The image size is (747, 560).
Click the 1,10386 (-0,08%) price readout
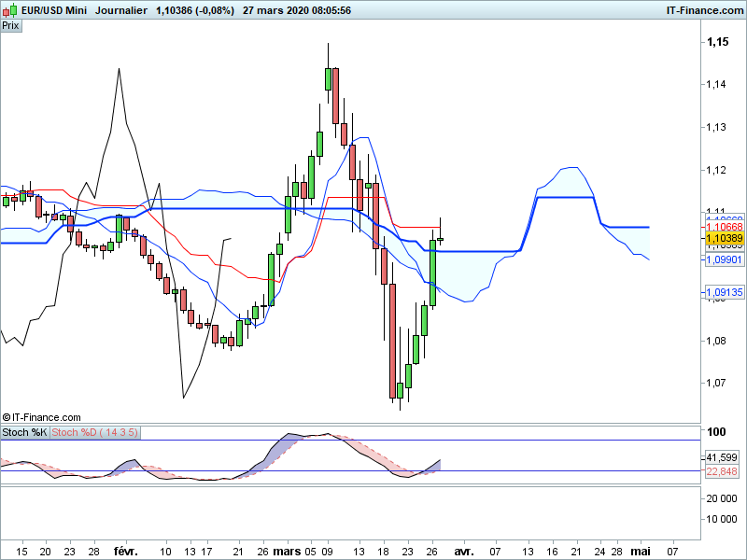(x=195, y=10)
